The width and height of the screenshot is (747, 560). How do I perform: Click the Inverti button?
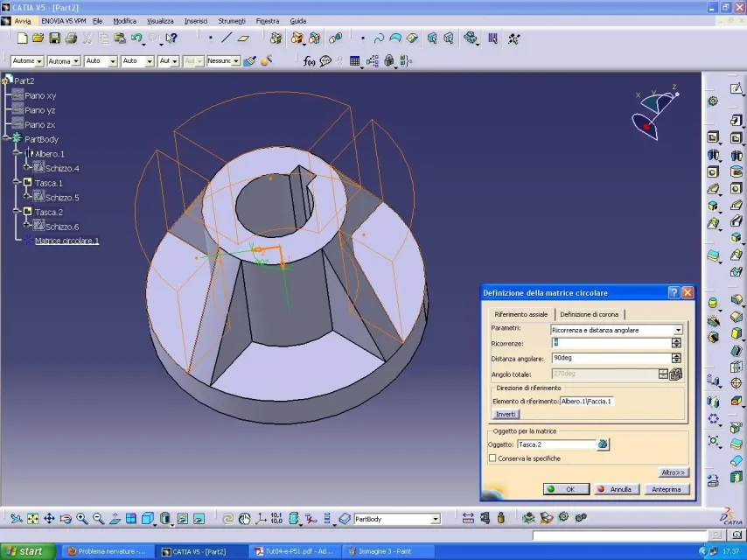(x=506, y=414)
